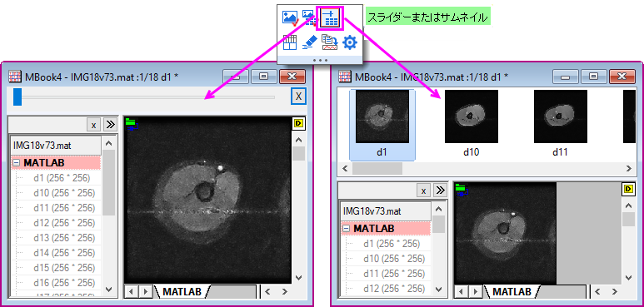
Task: Minimize the right MBook4 window
Action: point(565,77)
